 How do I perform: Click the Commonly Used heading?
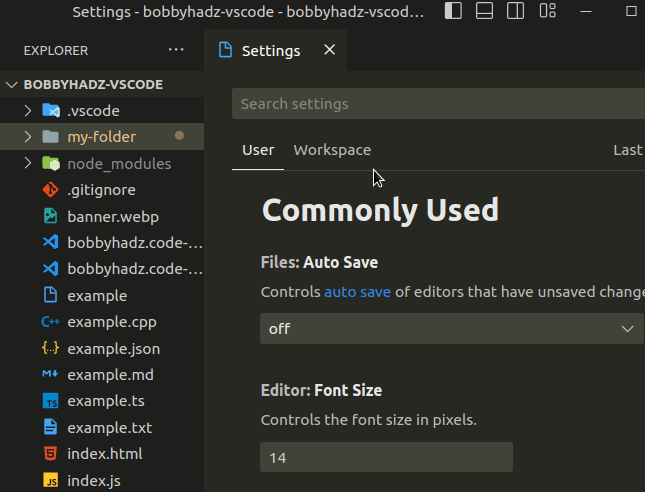point(380,209)
